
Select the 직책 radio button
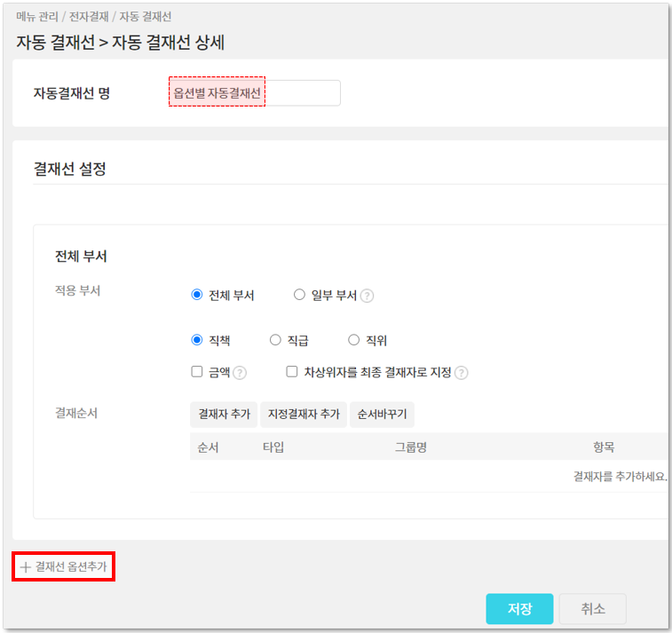[x=197, y=340]
